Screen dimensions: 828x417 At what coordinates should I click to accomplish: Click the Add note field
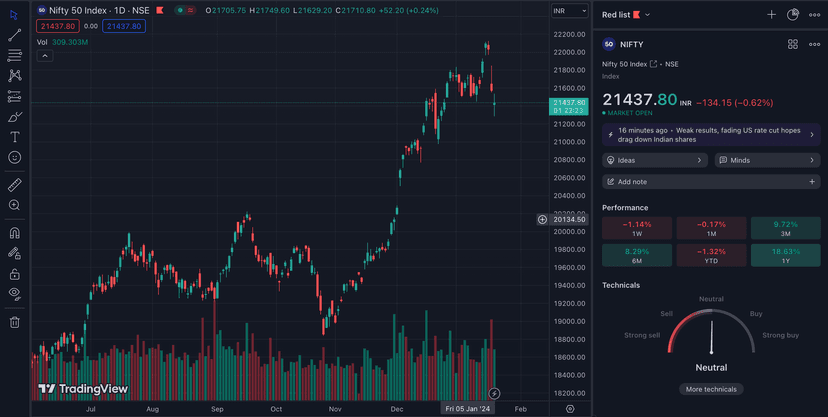coord(711,182)
